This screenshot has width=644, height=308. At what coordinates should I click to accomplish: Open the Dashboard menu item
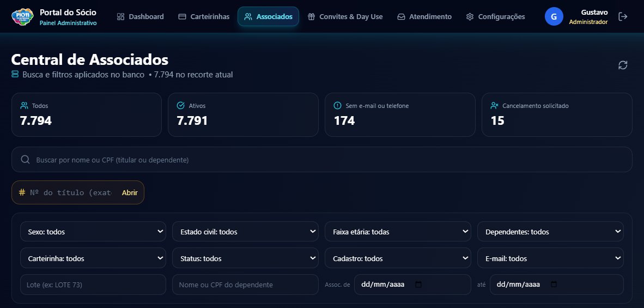pyautogui.click(x=140, y=16)
